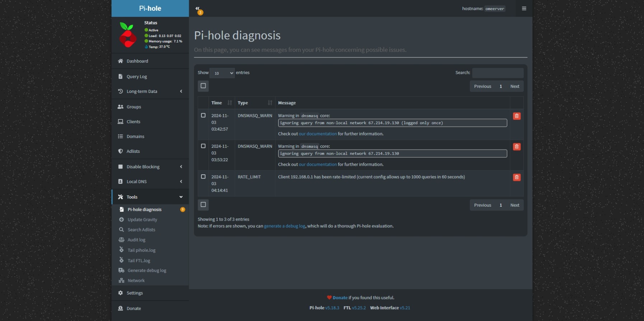Check the 03:53:22 message row checkbox
This screenshot has width=644, height=321.
pyautogui.click(x=203, y=146)
